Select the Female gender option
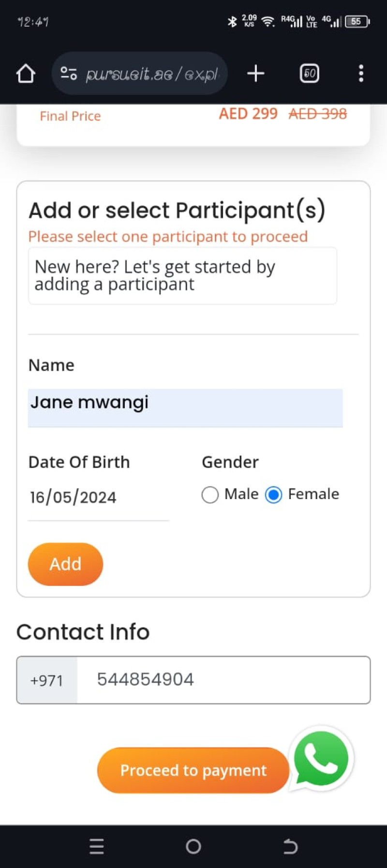This screenshot has width=387, height=868. point(273,495)
